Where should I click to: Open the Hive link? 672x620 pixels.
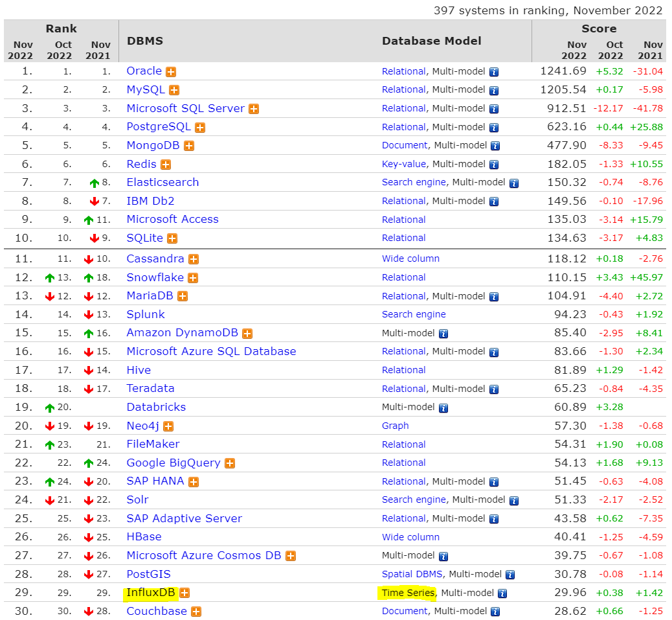(139, 370)
